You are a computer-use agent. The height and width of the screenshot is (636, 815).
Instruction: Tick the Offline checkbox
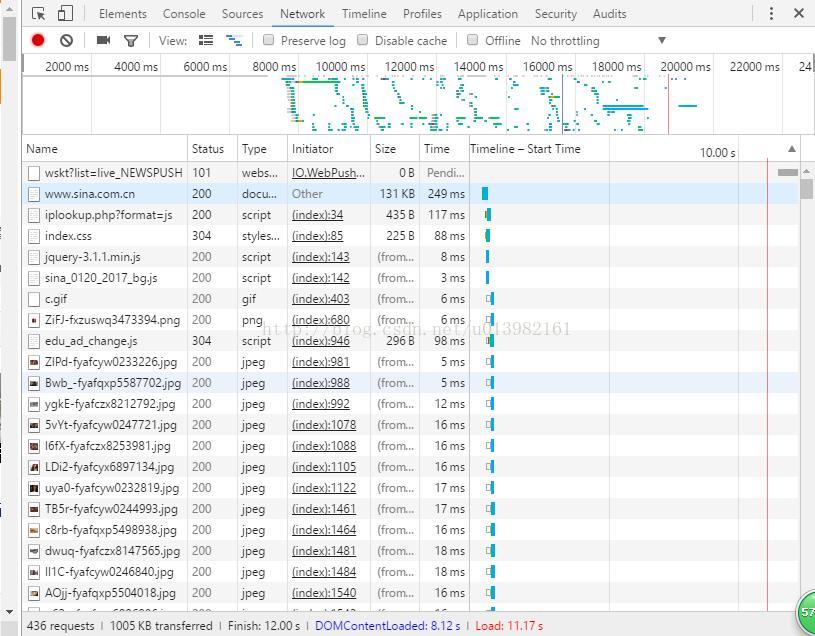(x=472, y=40)
